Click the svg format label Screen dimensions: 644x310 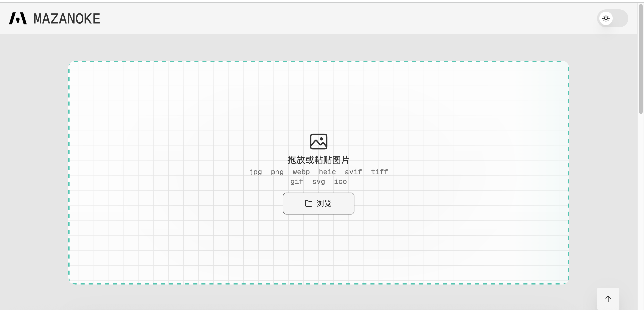pyautogui.click(x=318, y=181)
